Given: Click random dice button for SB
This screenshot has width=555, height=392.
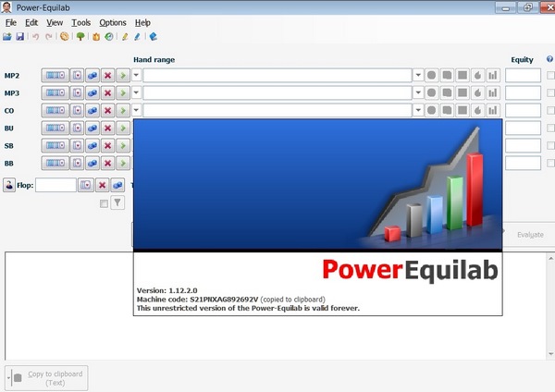Looking at the screenshot, I should [x=92, y=145].
